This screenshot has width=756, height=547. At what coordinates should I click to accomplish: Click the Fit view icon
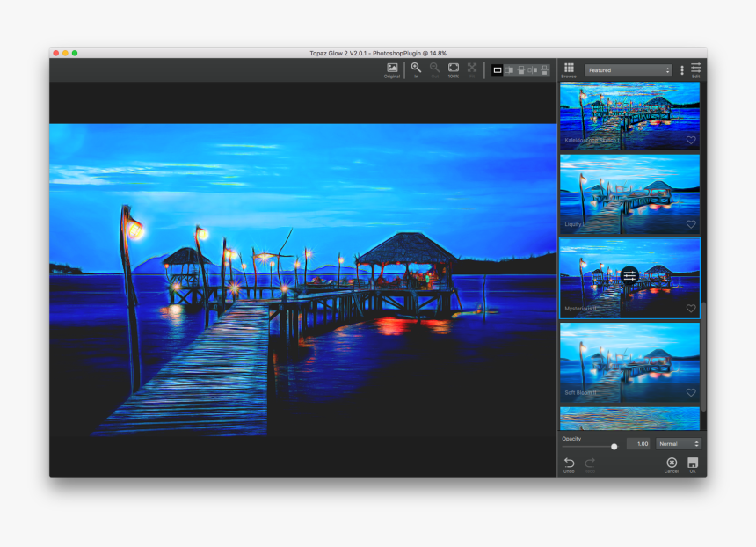pyautogui.click(x=472, y=67)
